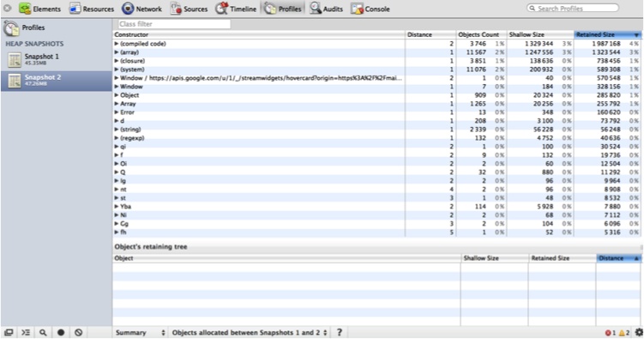This screenshot has width=644, height=339.
Task: Sort retaining tree by Shallow Size
Action: click(x=495, y=258)
